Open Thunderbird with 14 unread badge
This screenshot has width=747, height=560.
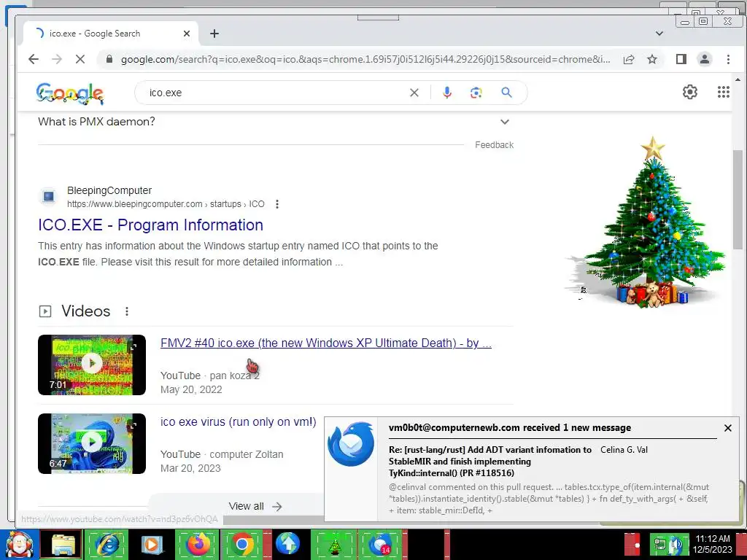point(380,545)
